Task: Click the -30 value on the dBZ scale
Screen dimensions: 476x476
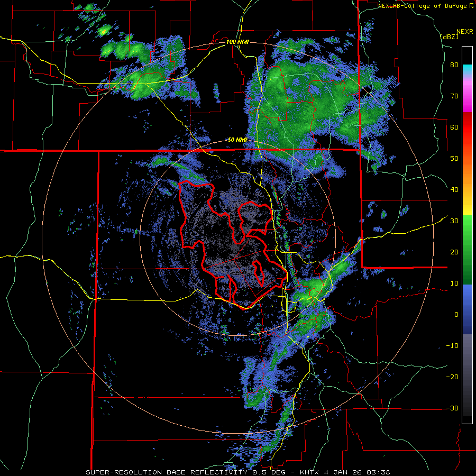Action: pyautogui.click(x=452, y=408)
